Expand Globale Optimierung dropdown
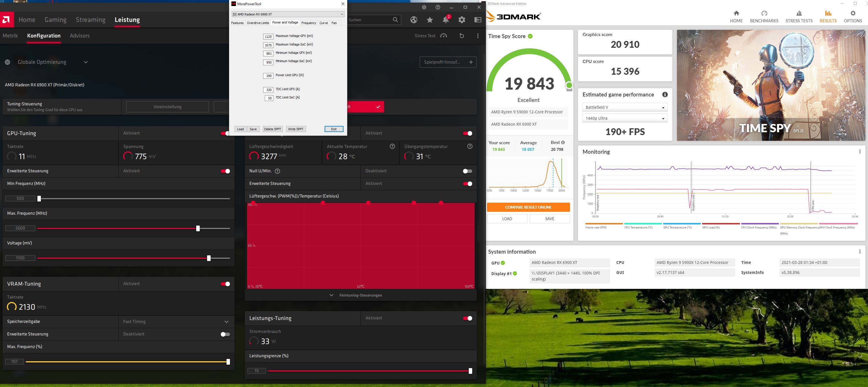This screenshot has width=868, height=387. pos(86,62)
